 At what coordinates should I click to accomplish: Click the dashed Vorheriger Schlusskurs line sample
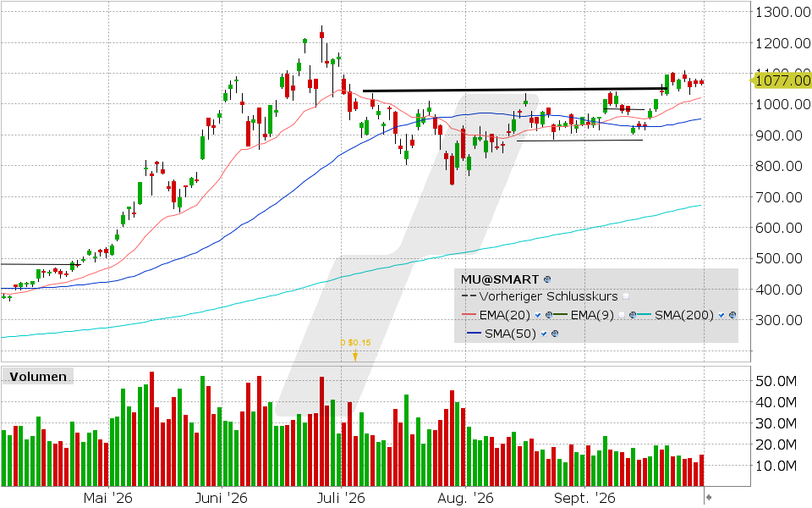[469, 296]
